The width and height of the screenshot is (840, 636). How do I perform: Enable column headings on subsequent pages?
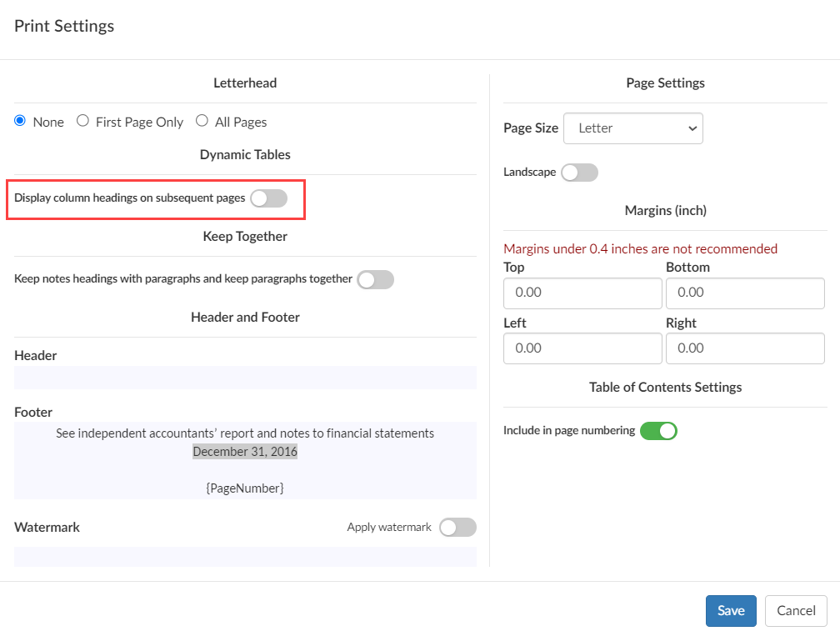tap(268, 199)
